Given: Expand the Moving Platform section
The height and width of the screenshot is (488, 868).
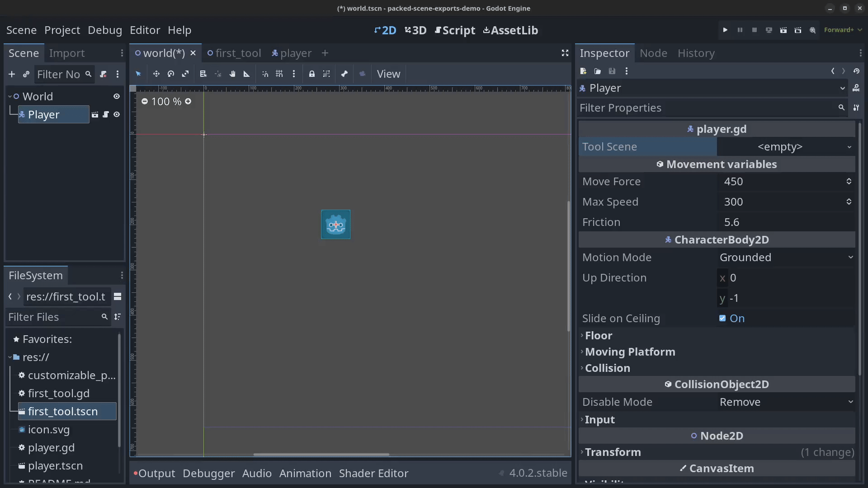Looking at the screenshot, I should pyautogui.click(x=630, y=352).
